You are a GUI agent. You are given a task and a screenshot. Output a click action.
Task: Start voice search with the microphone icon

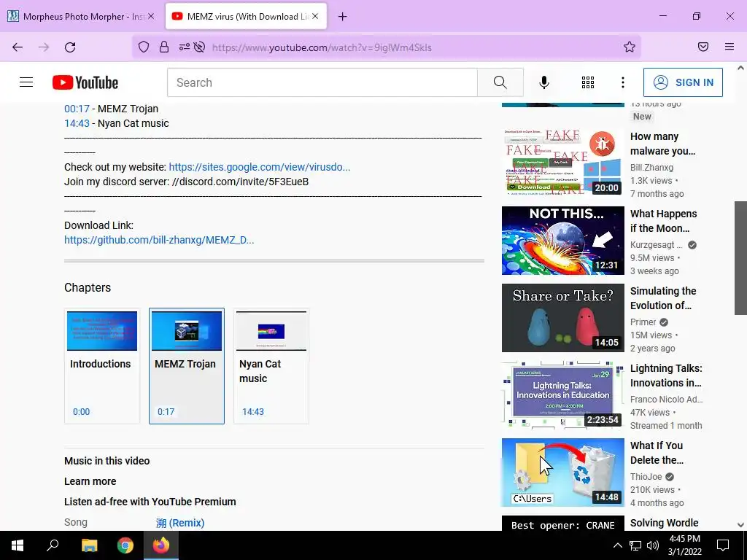(544, 82)
